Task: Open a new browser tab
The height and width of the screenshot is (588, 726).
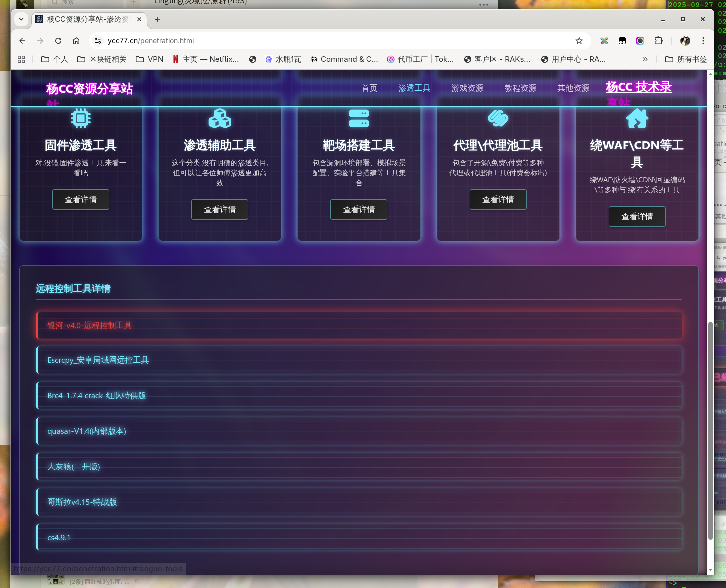Action: tap(157, 19)
